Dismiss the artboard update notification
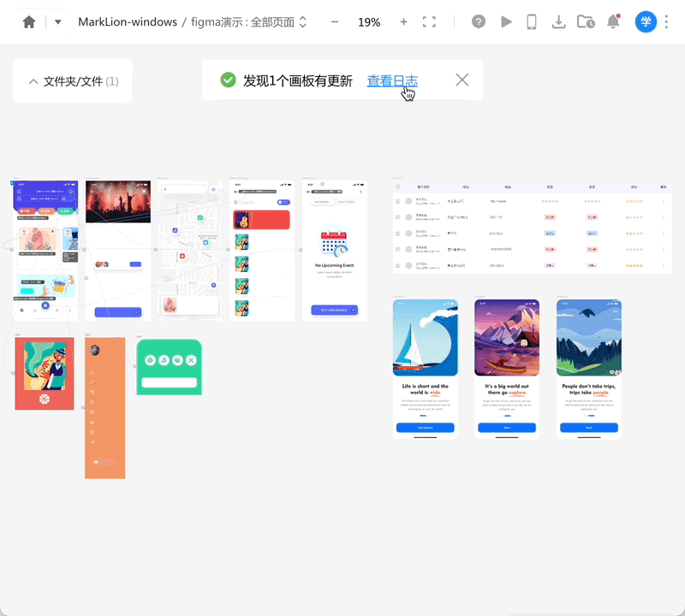This screenshot has height=616, width=685. tap(462, 79)
